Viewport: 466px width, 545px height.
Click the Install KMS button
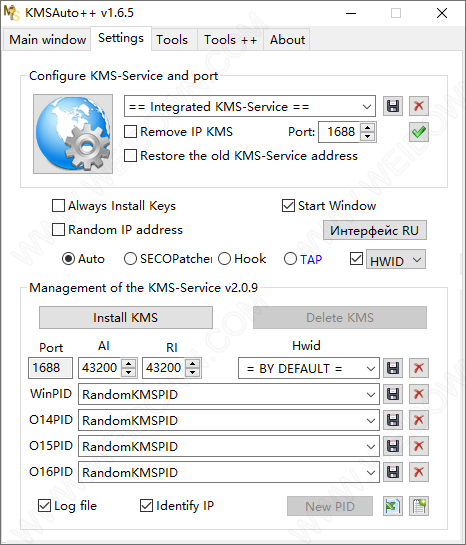point(126,317)
